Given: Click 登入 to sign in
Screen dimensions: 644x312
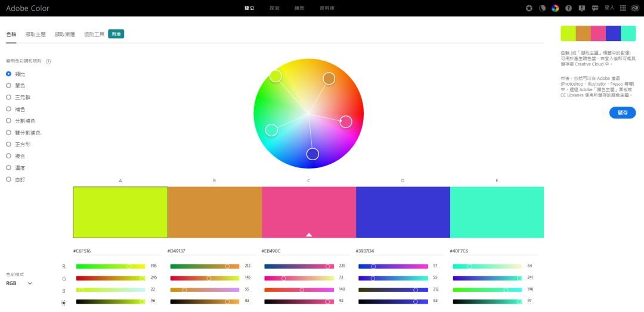Looking at the screenshot, I should tap(609, 8).
